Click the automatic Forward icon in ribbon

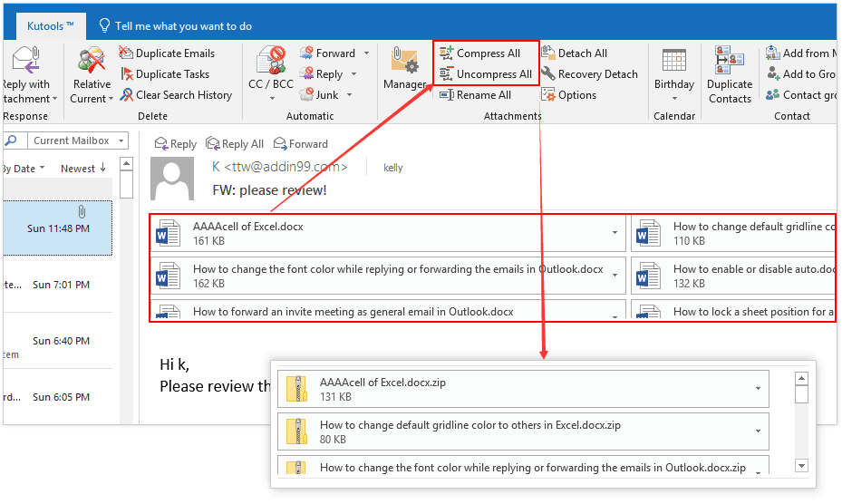(x=306, y=53)
